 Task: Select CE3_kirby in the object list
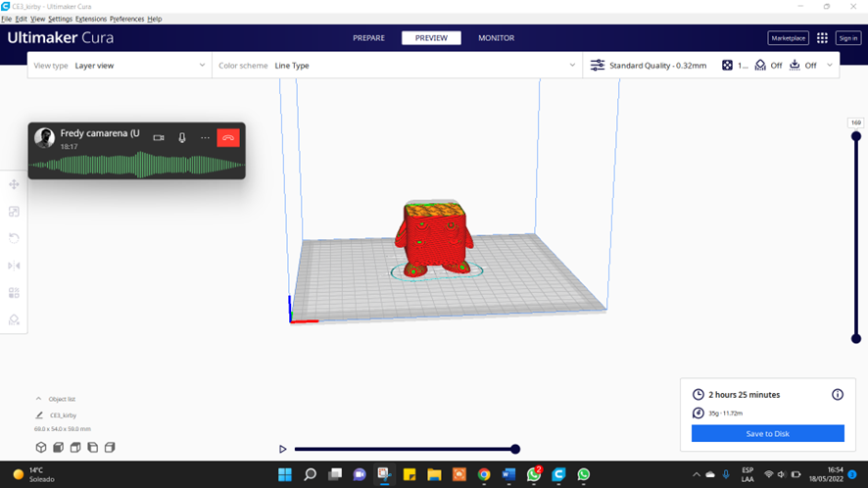pos(63,415)
